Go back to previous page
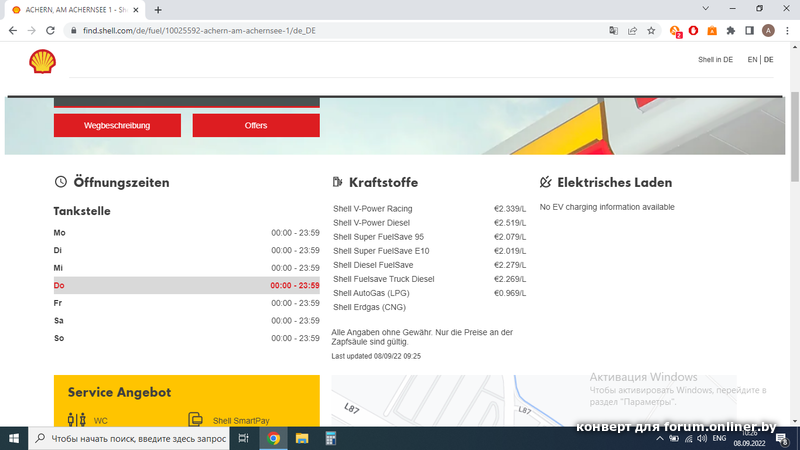This screenshot has width=800, height=450. coord(13,31)
